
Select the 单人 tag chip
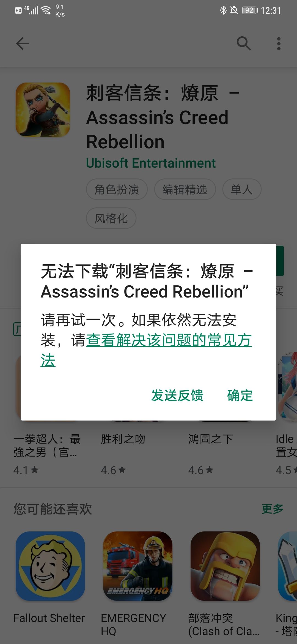242,189
